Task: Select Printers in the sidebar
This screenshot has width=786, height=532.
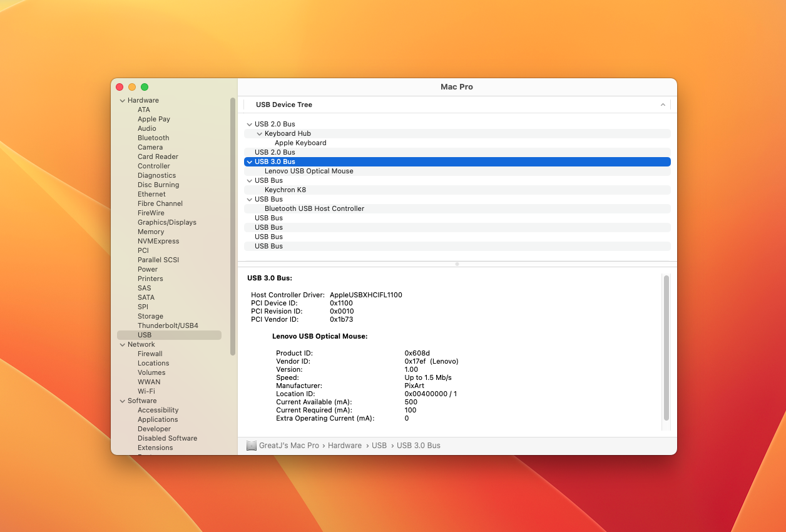Action: tap(150, 279)
